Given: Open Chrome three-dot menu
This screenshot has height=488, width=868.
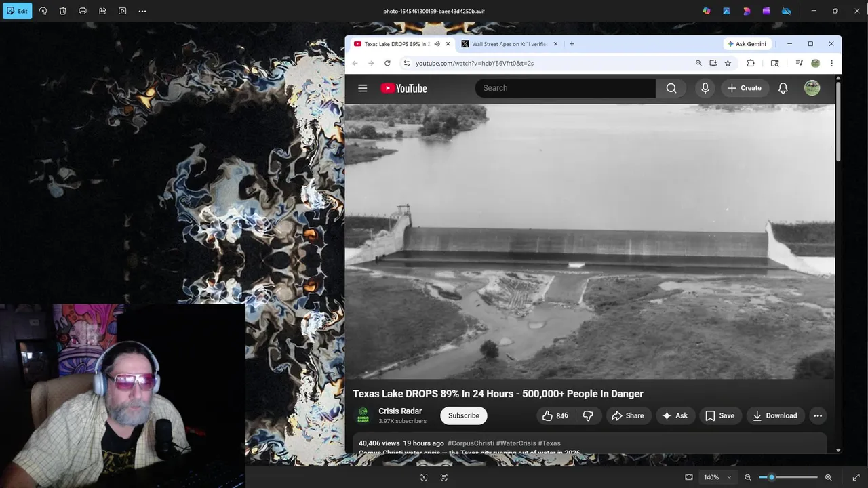Looking at the screenshot, I should [831, 63].
